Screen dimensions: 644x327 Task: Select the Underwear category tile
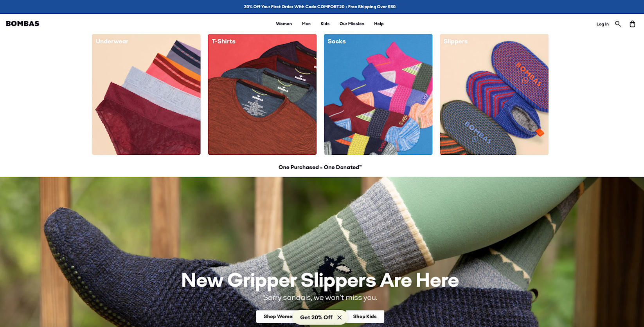tap(146, 94)
